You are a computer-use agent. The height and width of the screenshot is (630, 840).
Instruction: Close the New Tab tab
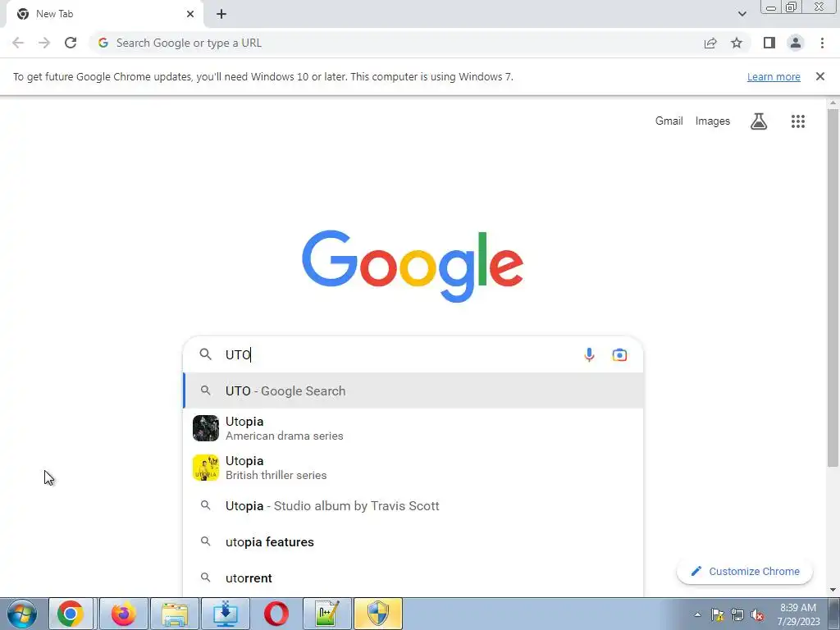point(190,14)
